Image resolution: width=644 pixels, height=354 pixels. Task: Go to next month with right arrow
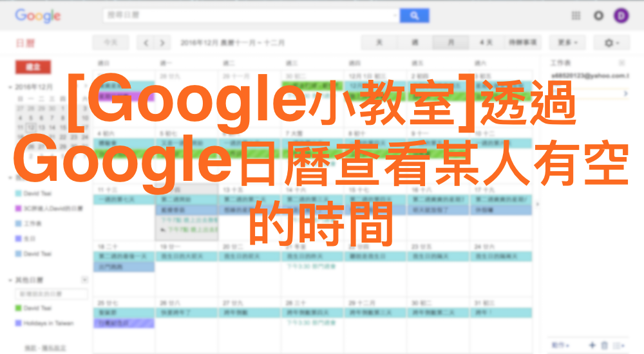pos(162,42)
